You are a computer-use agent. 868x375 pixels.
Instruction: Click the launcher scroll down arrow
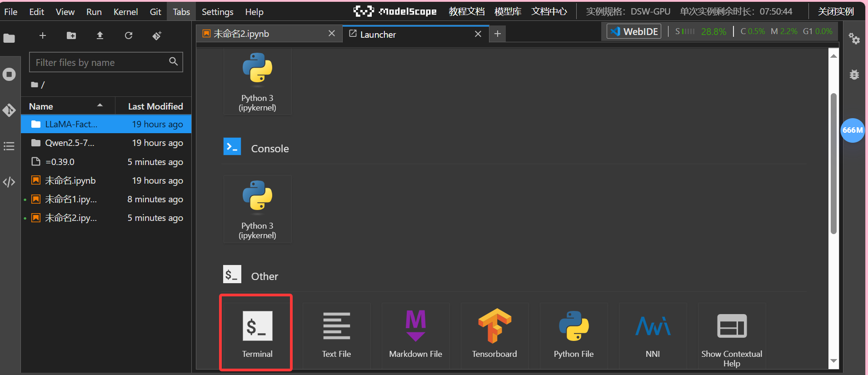click(833, 361)
